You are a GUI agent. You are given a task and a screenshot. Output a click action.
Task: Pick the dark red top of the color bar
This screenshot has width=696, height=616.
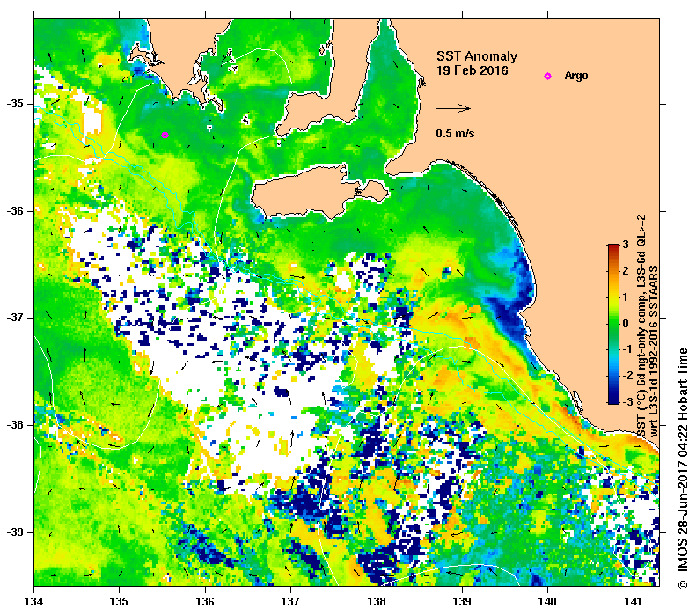(x=613, y=249)
